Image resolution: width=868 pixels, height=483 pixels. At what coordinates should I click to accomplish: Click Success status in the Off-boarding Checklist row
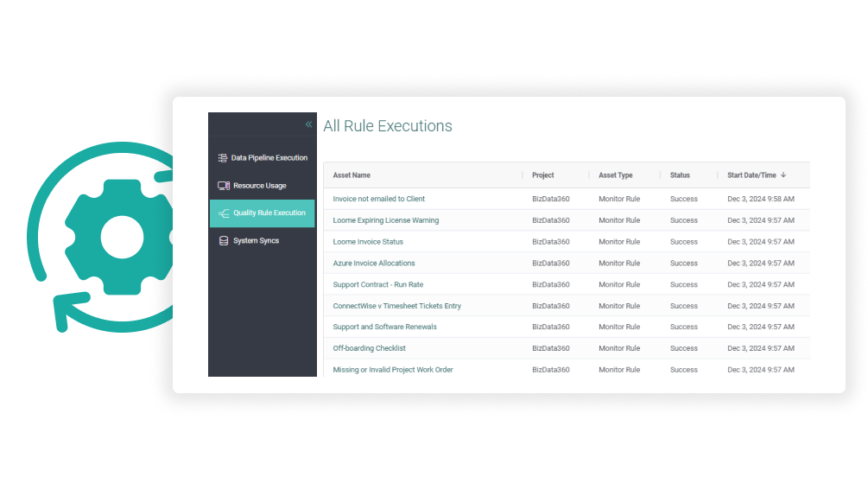coord(684,348)
